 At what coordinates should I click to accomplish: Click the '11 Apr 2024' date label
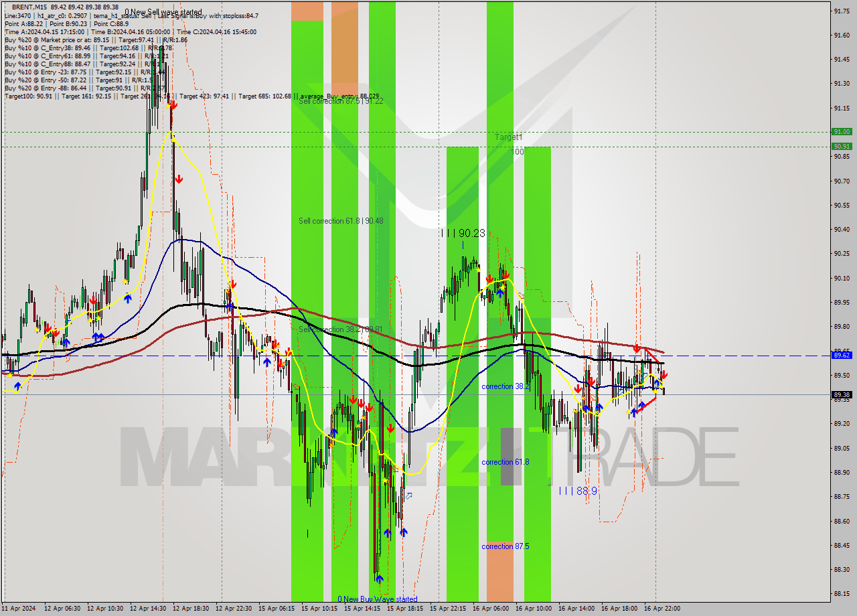(x=19, y=609)
